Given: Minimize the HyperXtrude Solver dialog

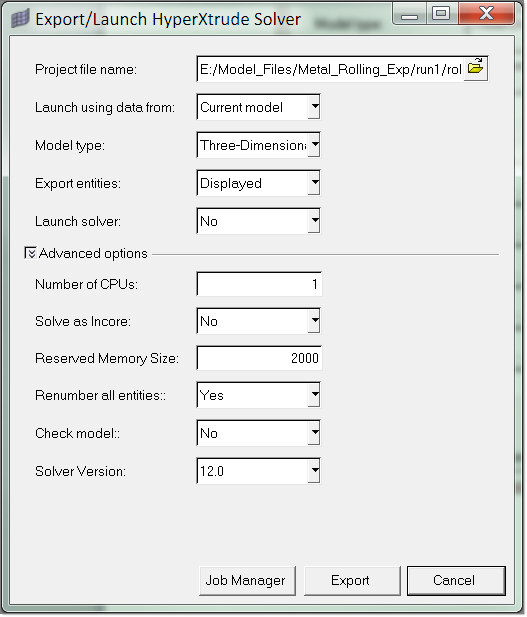Looking at the screenshot, I should tap(409, 14).
